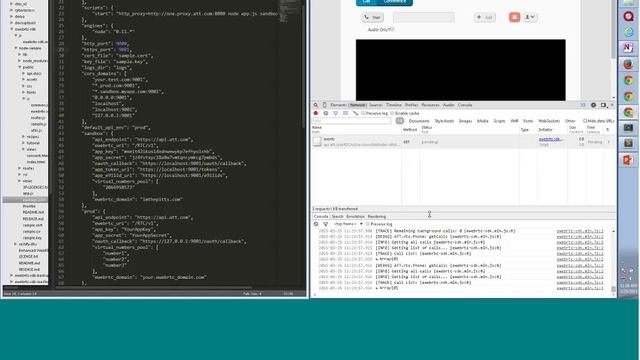This screenshot has height=360, width=640.
Task: Click the Dial button on web page
Action: tap(373, 17)
